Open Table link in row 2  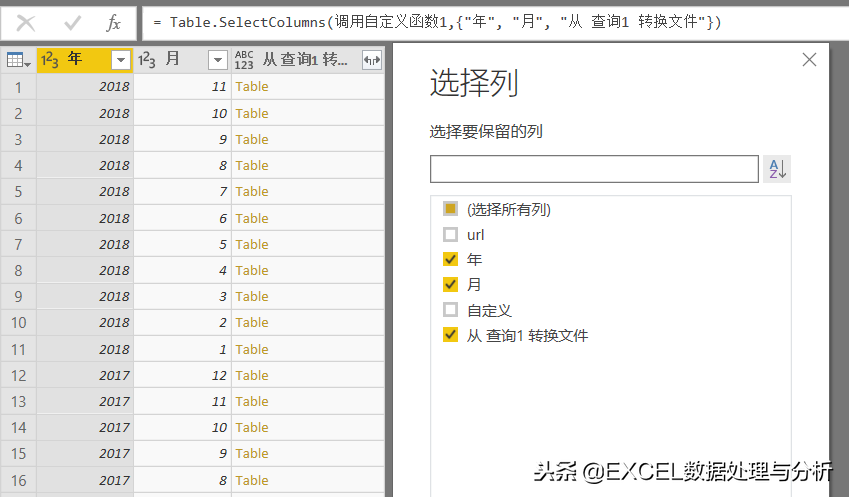252,114
